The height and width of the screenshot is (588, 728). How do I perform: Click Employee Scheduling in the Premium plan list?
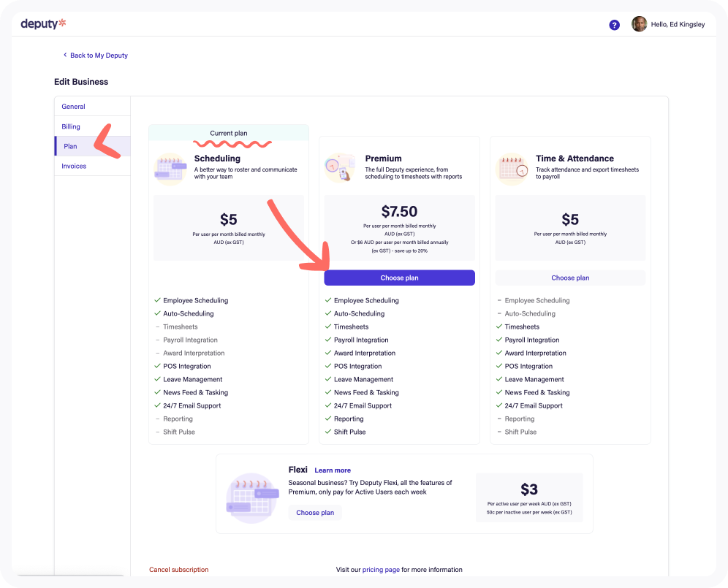[366, 300]
